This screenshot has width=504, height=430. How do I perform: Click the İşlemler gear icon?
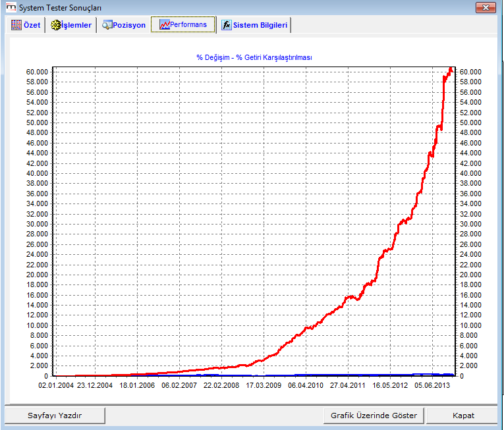tap(55, 25)
